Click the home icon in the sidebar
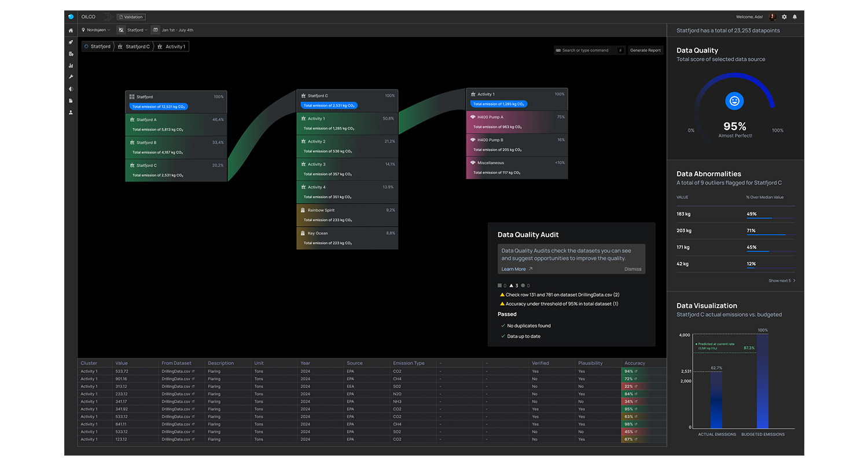The image size is (868, 466). [71, 30]
